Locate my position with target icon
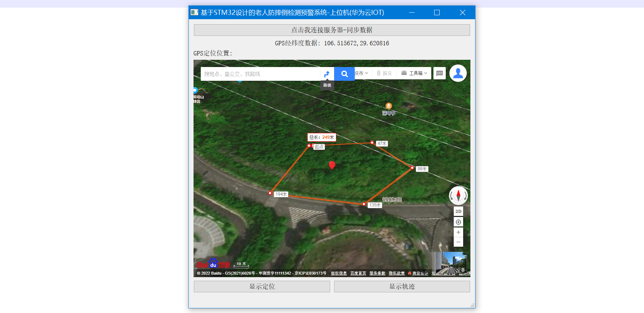This screenshot has width=644, height=313. (x=458, y=222)
